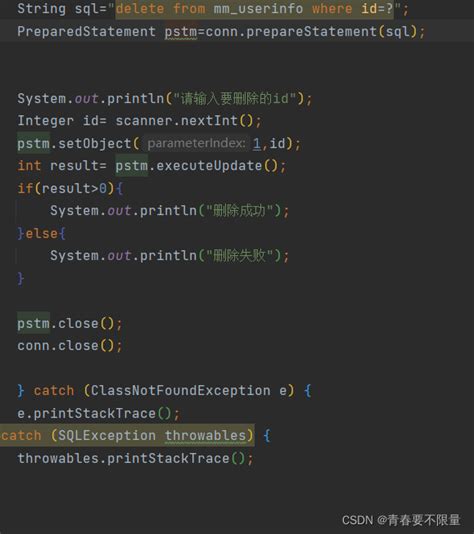This screenshot has height=534, width=474.
Task: Click the parameterIndex inlay hint
Action: click(x=196, y=143)
